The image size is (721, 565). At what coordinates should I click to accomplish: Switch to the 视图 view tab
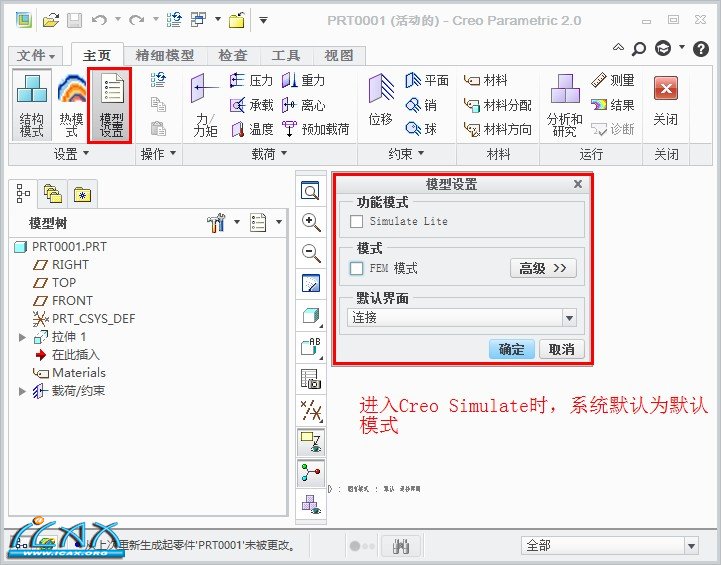pos(339,56)
